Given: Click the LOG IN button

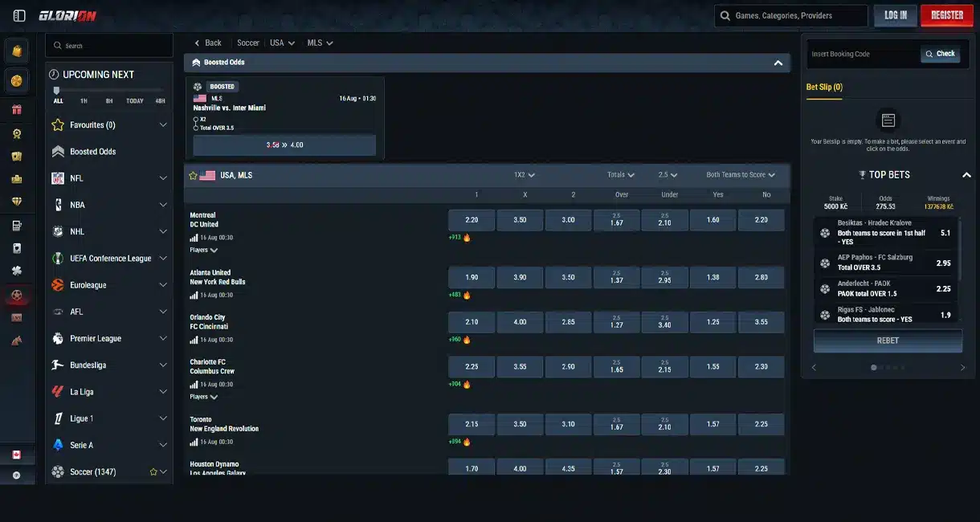Looking at the screenshot, I should pos(896,15).
